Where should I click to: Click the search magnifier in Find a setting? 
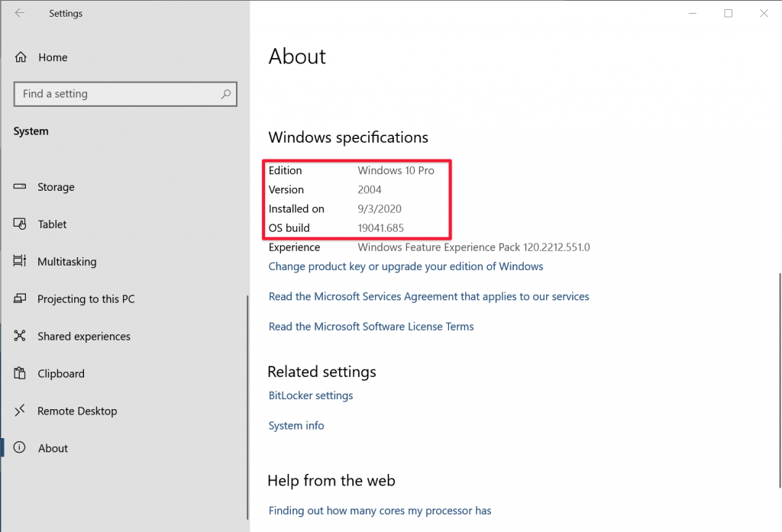(225, 94)
